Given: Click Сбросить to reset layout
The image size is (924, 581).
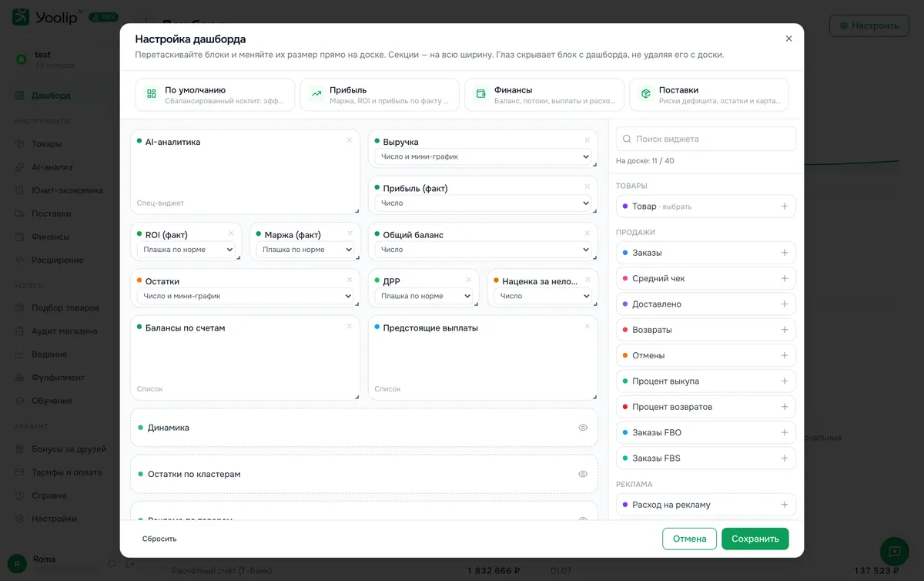Looking at the screenshot, I should (x=159, y=539).
